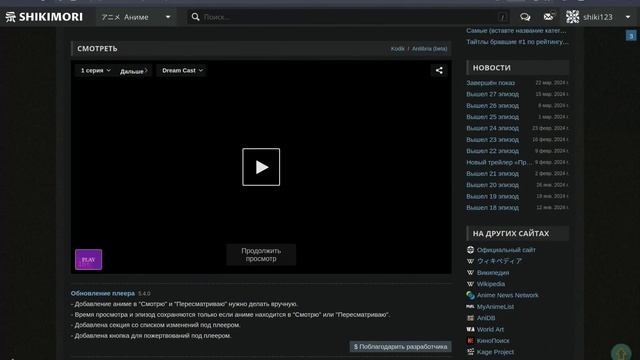
Task: Click the СМОТРЕТЬ section header
Action: 97,49
